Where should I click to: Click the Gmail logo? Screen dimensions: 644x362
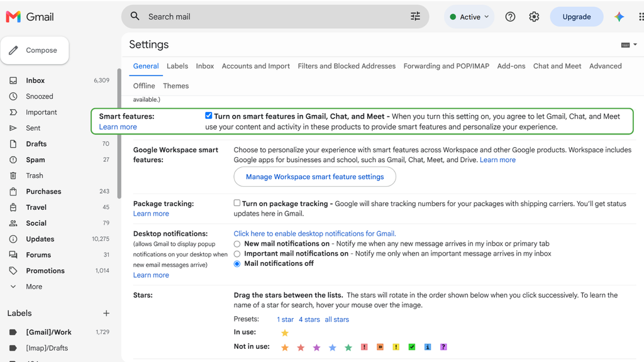click(x=30, y=17)
